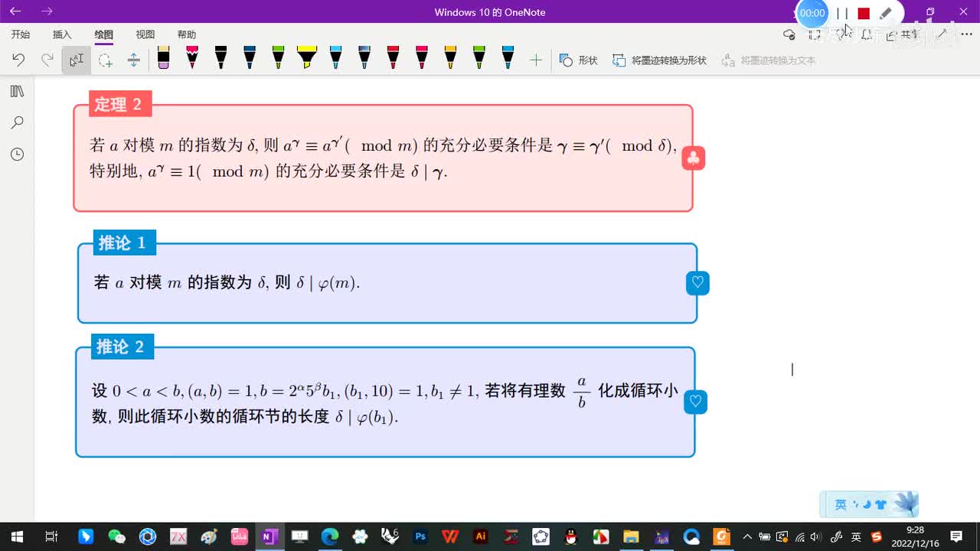Open WPS Office from the taskbar

[450, 536]
